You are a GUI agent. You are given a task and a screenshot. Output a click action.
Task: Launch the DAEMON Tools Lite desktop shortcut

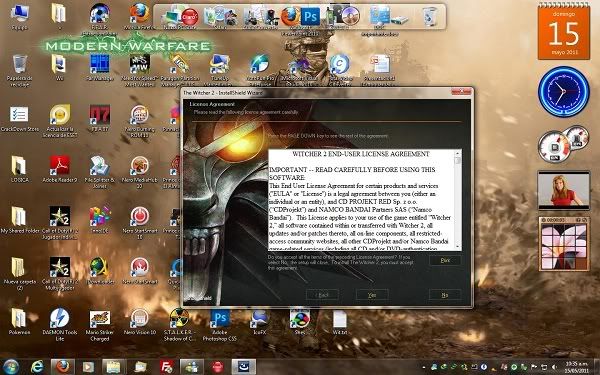point(60,324)
